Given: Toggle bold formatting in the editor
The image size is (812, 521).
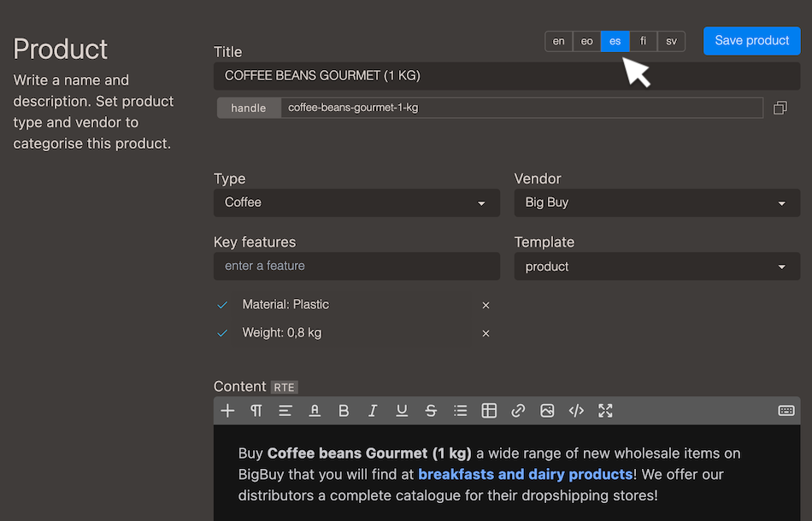Looking at the screenshot, I should 344,411.
